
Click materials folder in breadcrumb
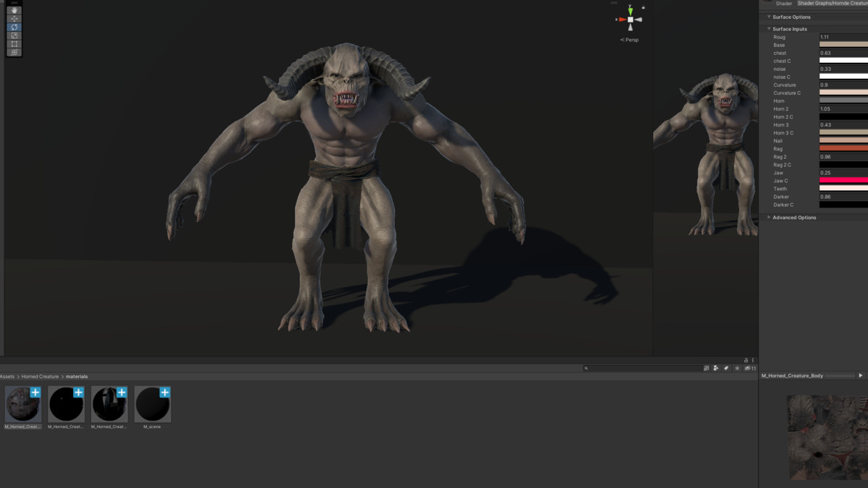pos(77,377)
